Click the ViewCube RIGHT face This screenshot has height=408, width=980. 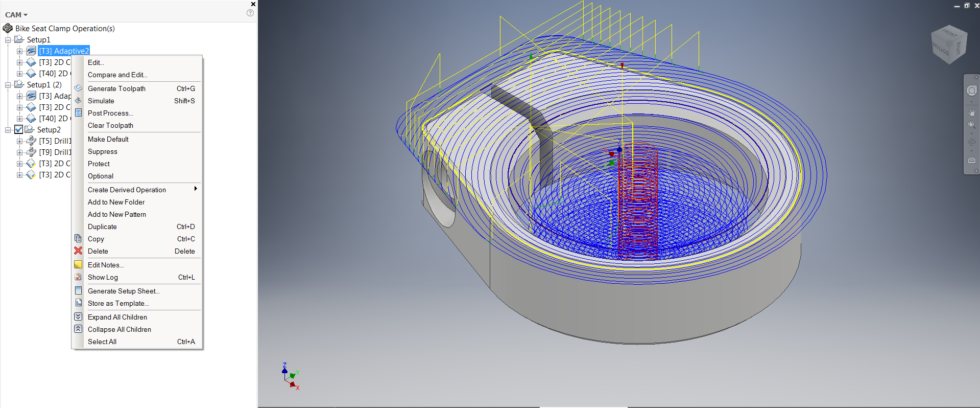[959, 48]
